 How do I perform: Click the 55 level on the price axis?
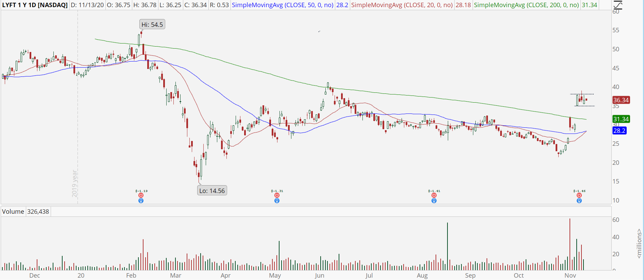click(x=616, y=30)
